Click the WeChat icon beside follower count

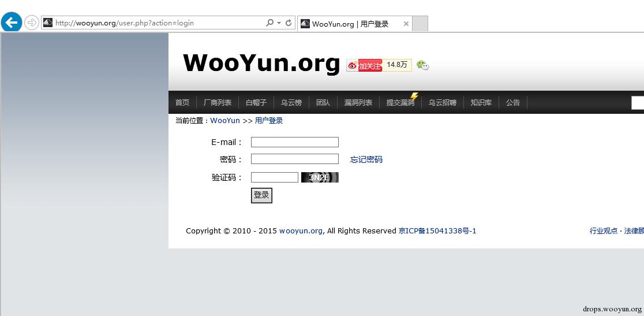coord(422,65)
